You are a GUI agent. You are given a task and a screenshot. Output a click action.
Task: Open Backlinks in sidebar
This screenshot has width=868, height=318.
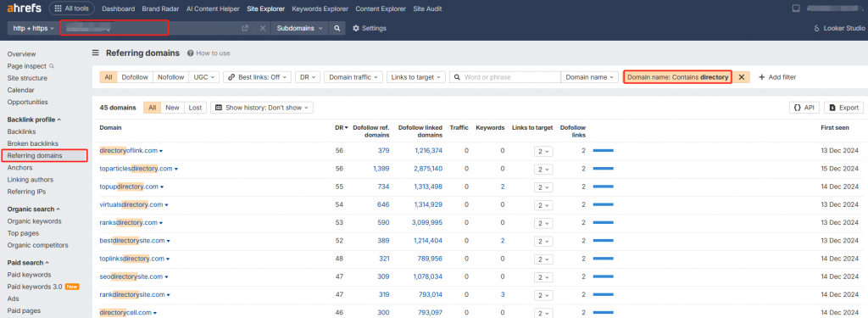pyautogui.click(x=21, y=131)
